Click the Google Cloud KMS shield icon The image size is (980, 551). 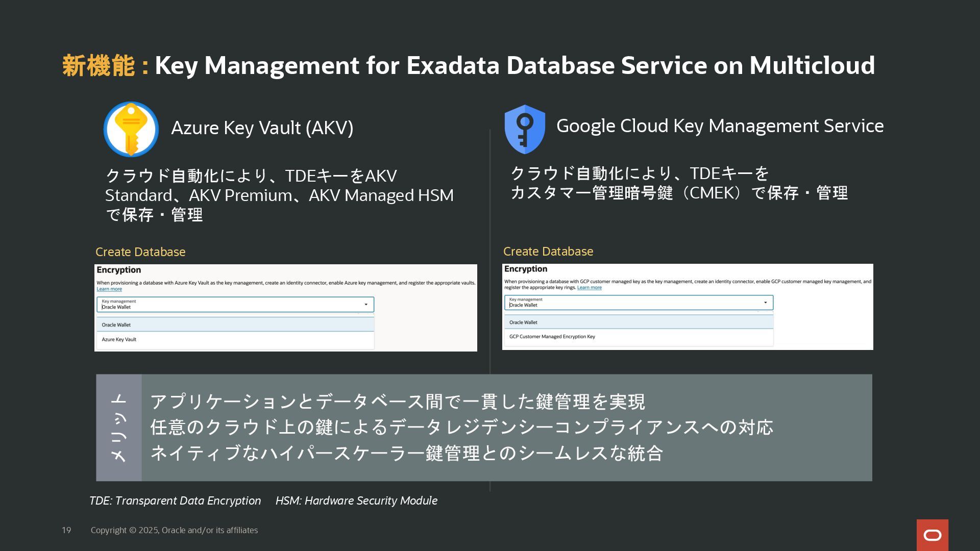pos(524,129)
